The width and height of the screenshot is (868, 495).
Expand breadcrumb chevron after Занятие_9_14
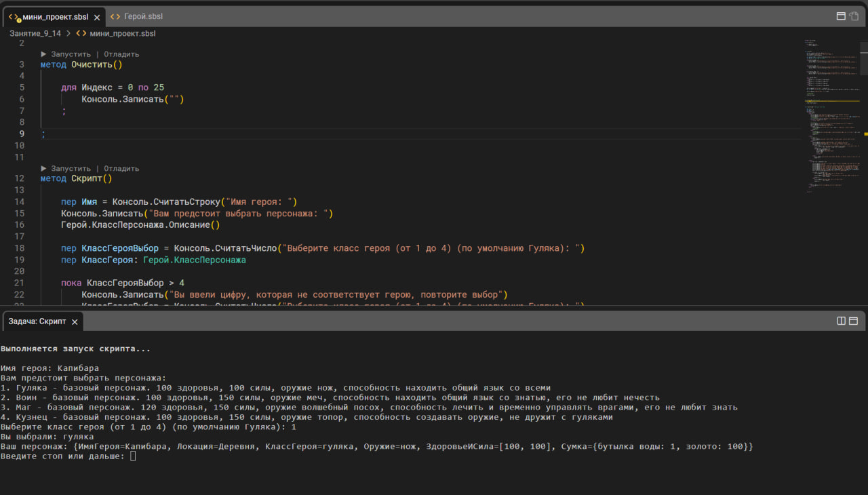pos(68,33)
